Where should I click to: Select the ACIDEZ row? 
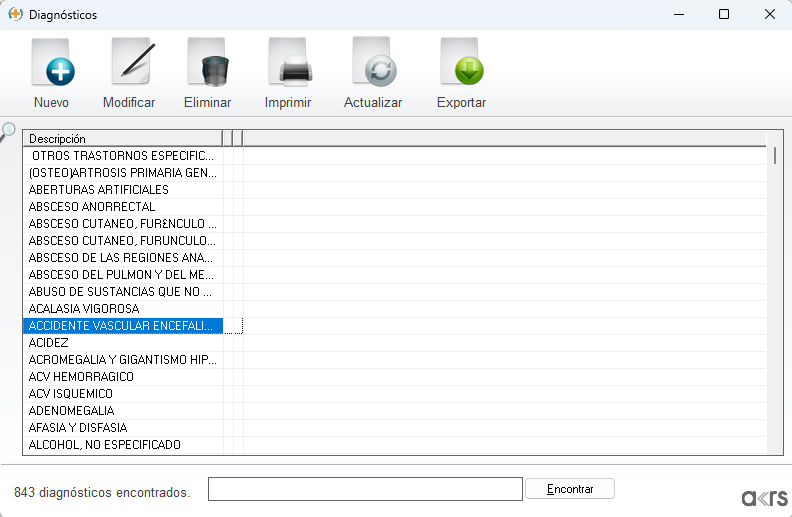pyautogui.click(x=48, y=343)
